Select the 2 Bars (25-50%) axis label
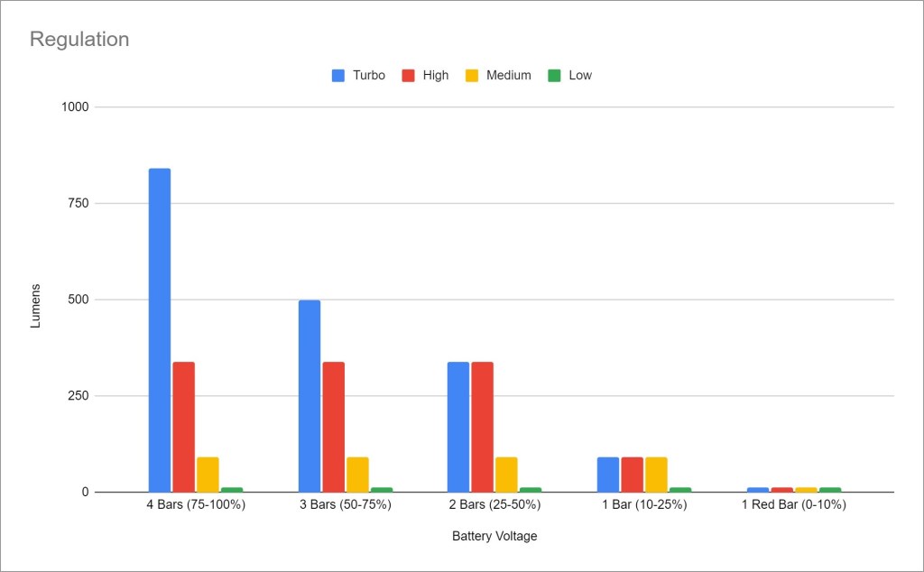The image size is (924, 572). point(494,505)
